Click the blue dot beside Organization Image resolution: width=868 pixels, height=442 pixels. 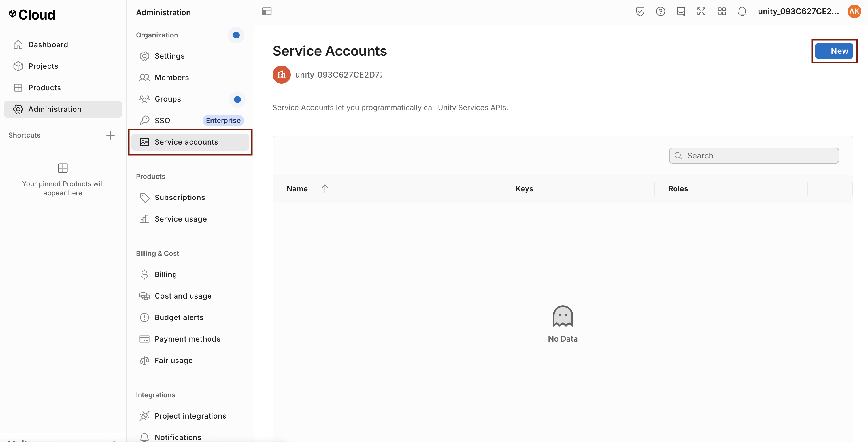(x=236, y=35)
